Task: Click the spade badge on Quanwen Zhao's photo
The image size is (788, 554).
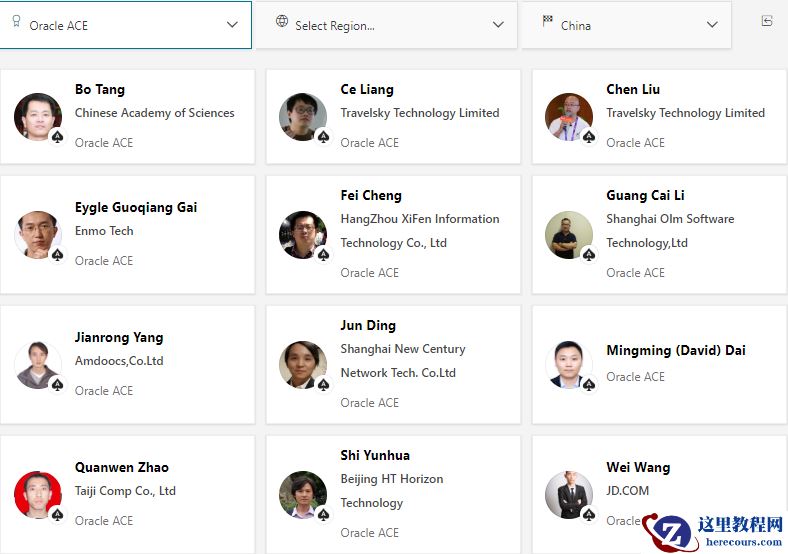Action: tap(58, 515)
